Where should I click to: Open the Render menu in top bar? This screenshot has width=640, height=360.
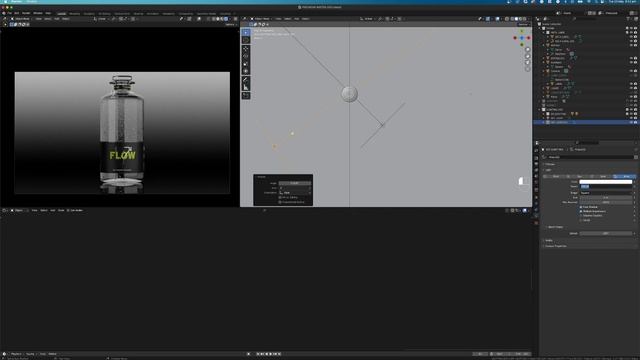[26, 13]
